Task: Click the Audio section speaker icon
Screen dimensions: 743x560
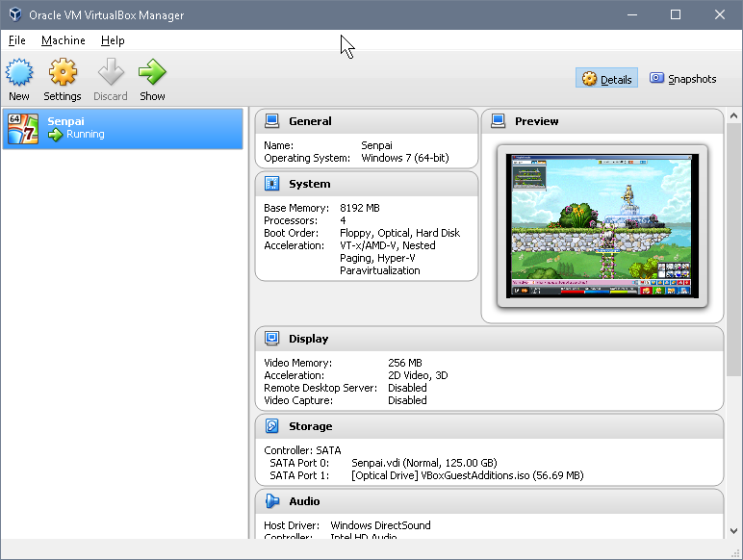Action: [x=272, y=500]
